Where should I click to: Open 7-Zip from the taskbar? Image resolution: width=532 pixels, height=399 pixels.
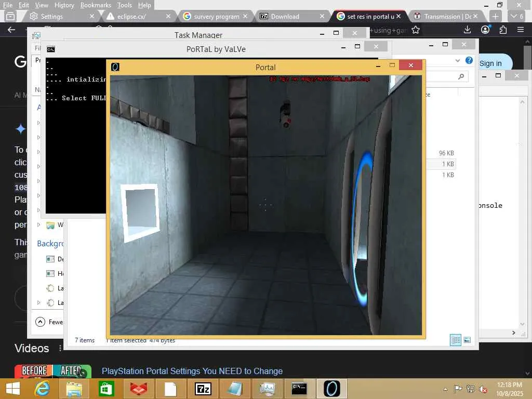click(x=203, y=389)
